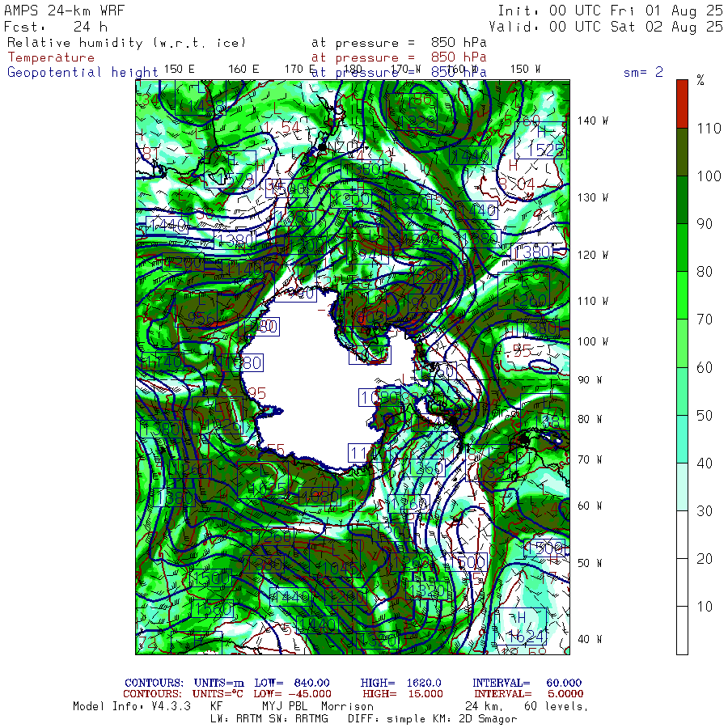Click the '90 W' longitude label

pyautogui.click(x=590, y=380)
